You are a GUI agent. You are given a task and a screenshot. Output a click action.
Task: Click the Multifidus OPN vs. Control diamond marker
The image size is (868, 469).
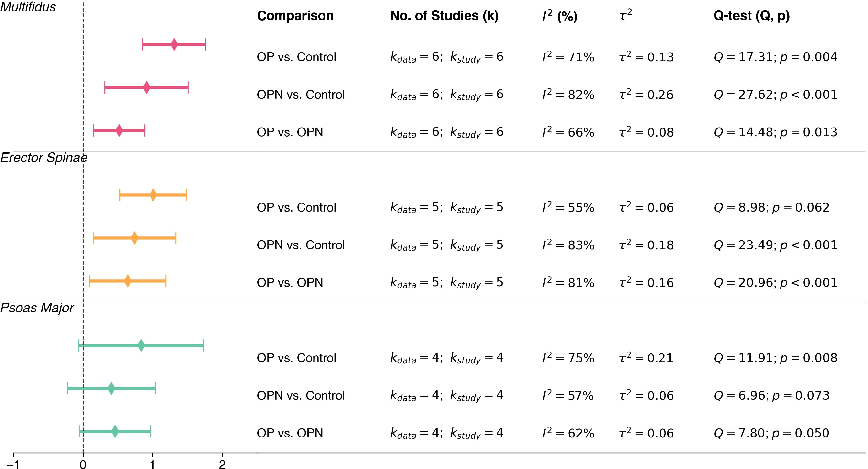pos(146,88)
